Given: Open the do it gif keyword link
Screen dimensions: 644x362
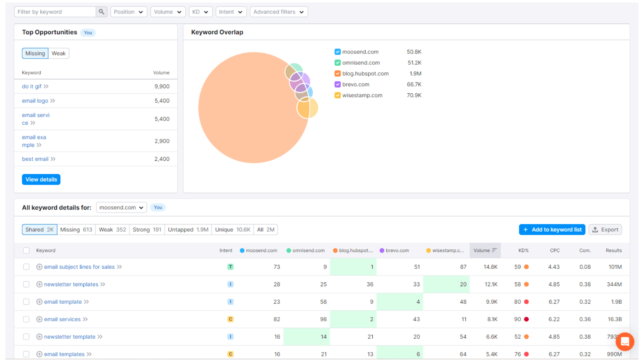Looking at the screenshot, I should [x=32, y=86].
